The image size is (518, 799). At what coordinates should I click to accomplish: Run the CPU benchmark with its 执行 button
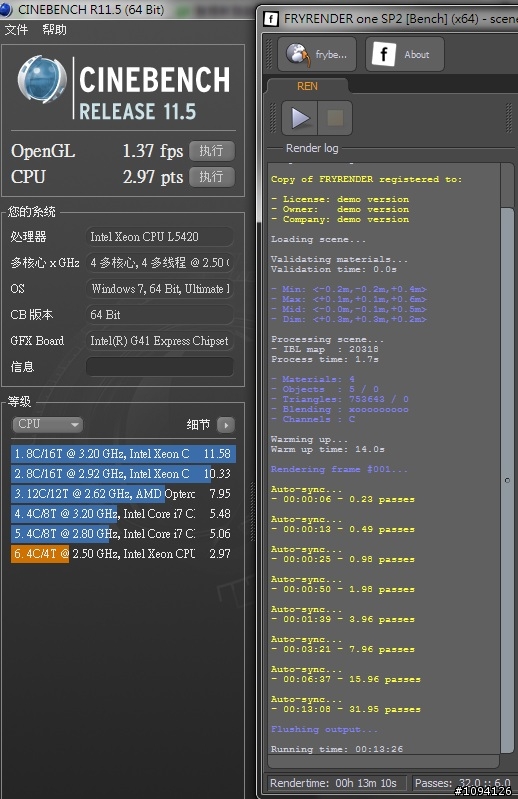(212, 177)
